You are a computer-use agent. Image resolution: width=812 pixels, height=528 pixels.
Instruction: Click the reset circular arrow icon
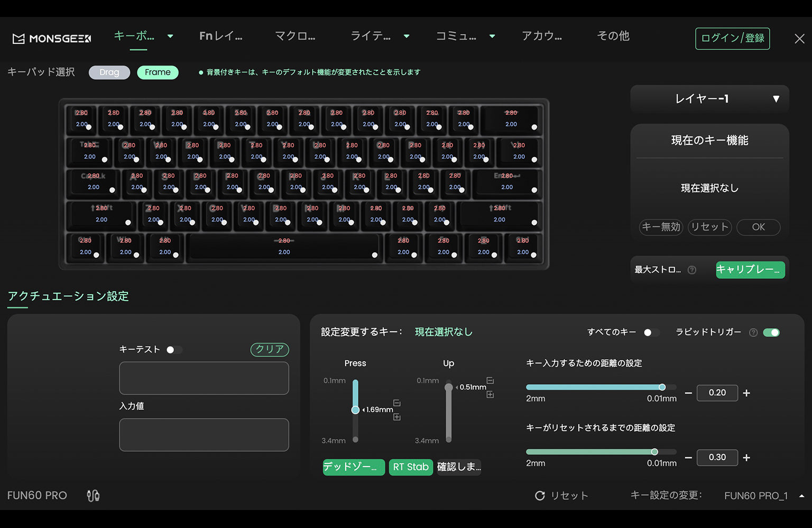click(540, 495)
